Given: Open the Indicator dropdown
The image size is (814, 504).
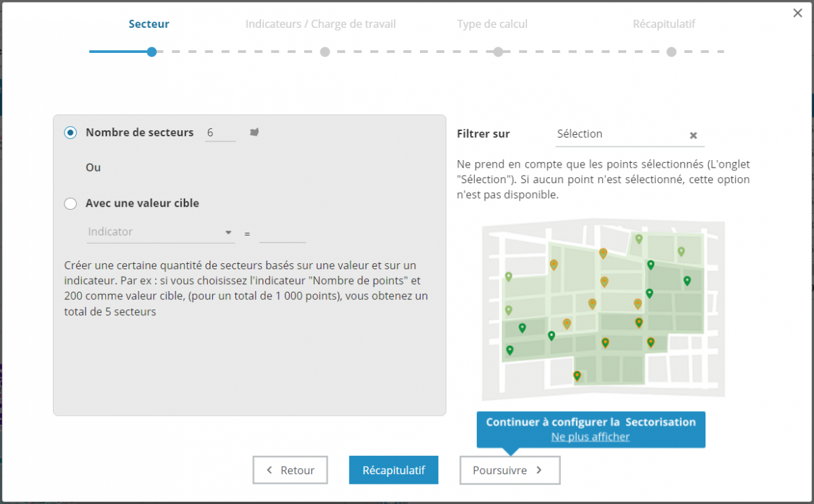Looking at the screenshot, I should coord(161,232).
